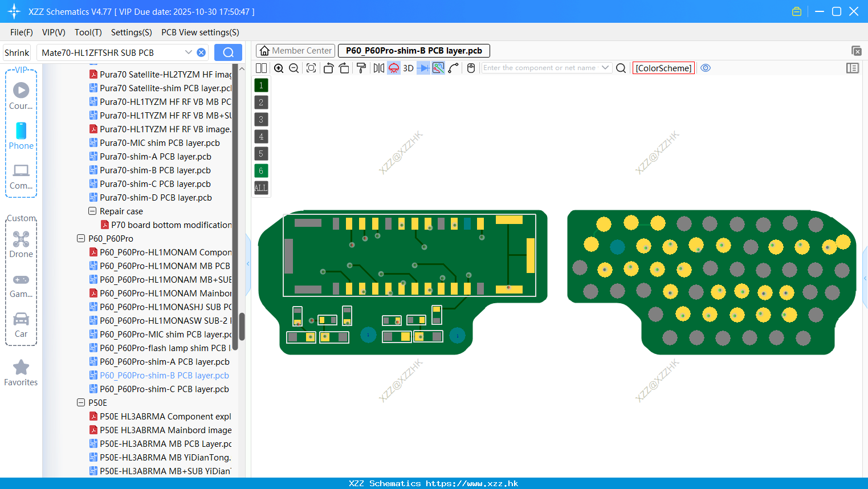The height and width of the screenshot is (489, 868).
Task: Open the Game console category
Action: 21,285
